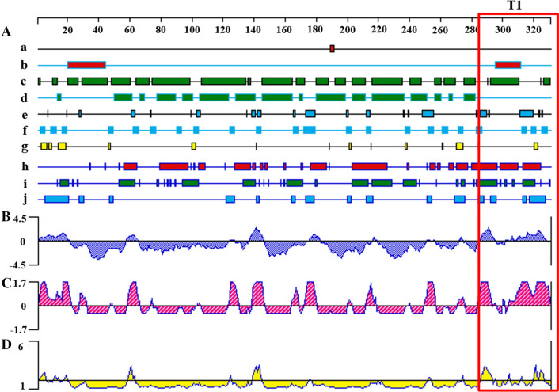Screen dimensions: 559x392
Task: Select the first red block on row b
Action: coord(86,65)
